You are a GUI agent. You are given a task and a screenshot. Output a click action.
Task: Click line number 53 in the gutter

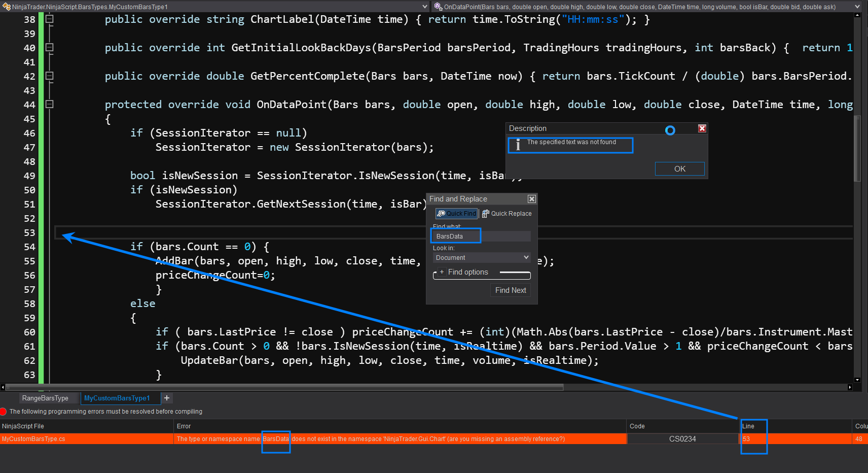coord(30,232)
